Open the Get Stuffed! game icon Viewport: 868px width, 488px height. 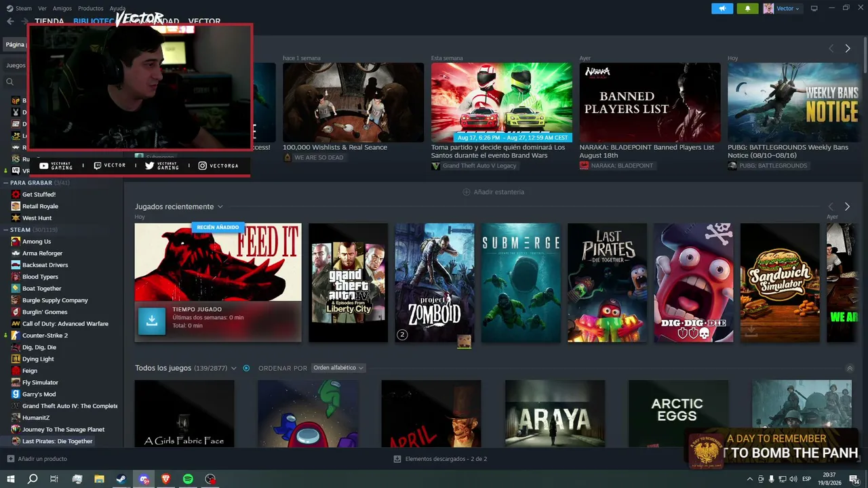click(x=16, y=195)
